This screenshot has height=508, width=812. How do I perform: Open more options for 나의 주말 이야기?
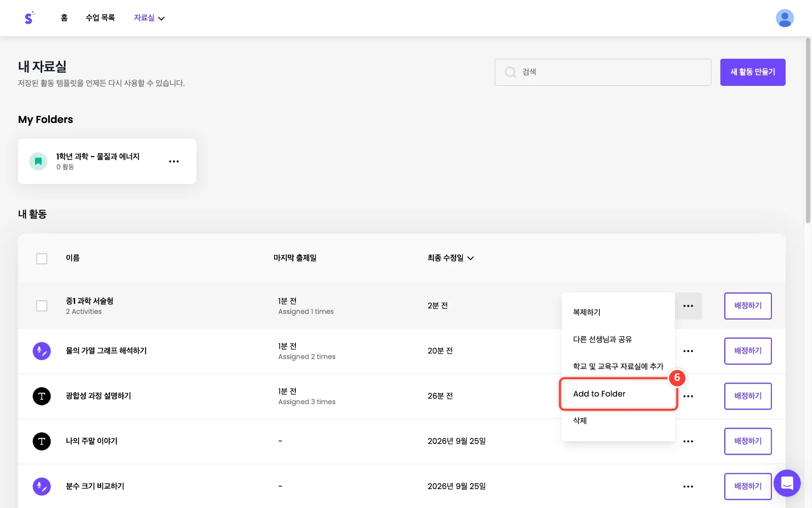pyautogui.click(x=688, y=441)
